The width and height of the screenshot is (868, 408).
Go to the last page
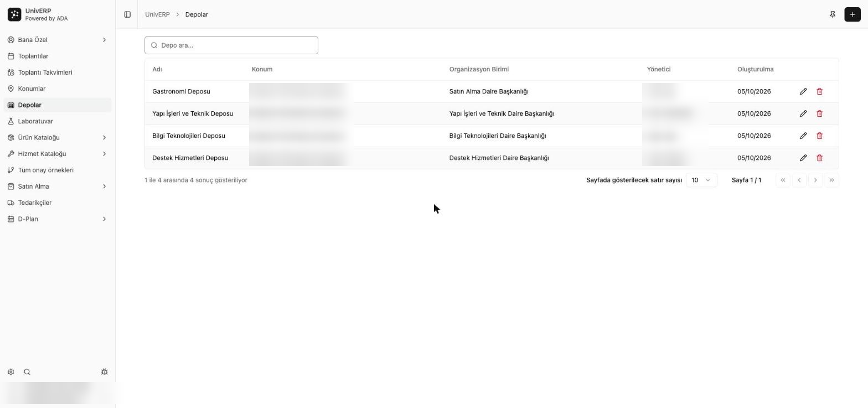(831, 180)
